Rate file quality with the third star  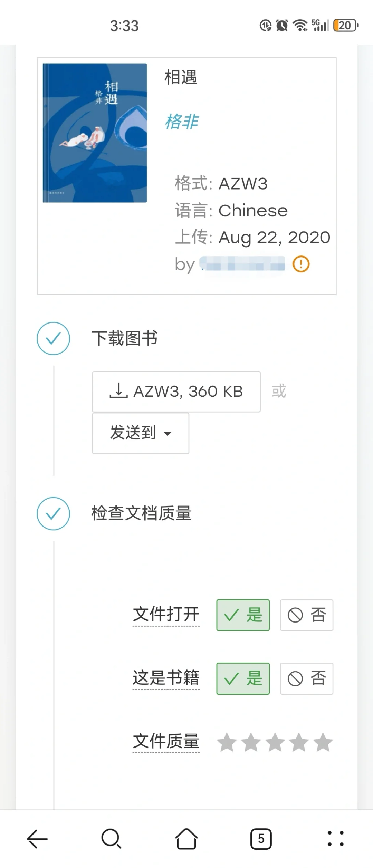tap(275, 742)
